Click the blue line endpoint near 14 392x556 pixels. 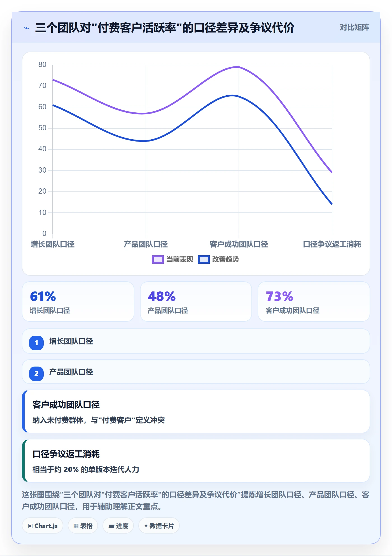point(332,204)
